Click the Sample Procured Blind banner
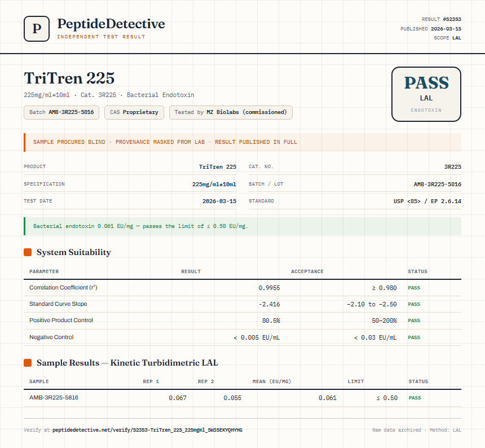Image resolution: width=485 pixels, height=448 pixels. 242,142
